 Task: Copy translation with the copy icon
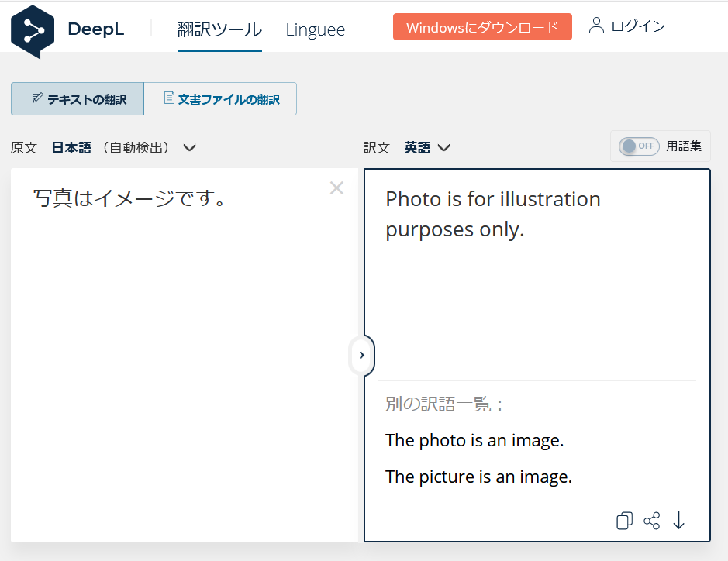click(624, 521)
